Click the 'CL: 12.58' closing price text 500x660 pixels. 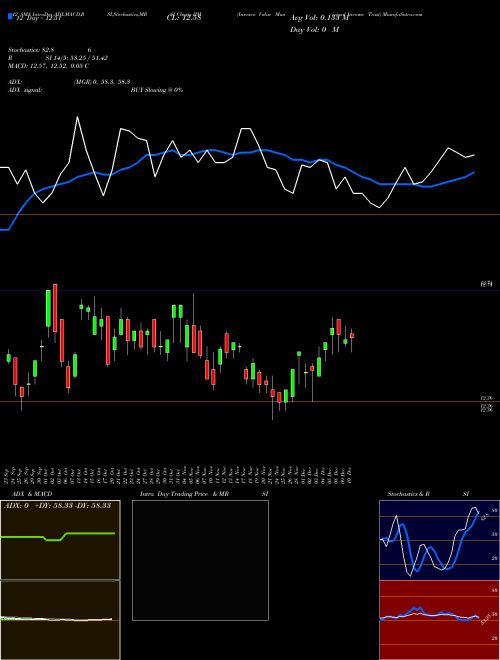(x=184, y=18)
